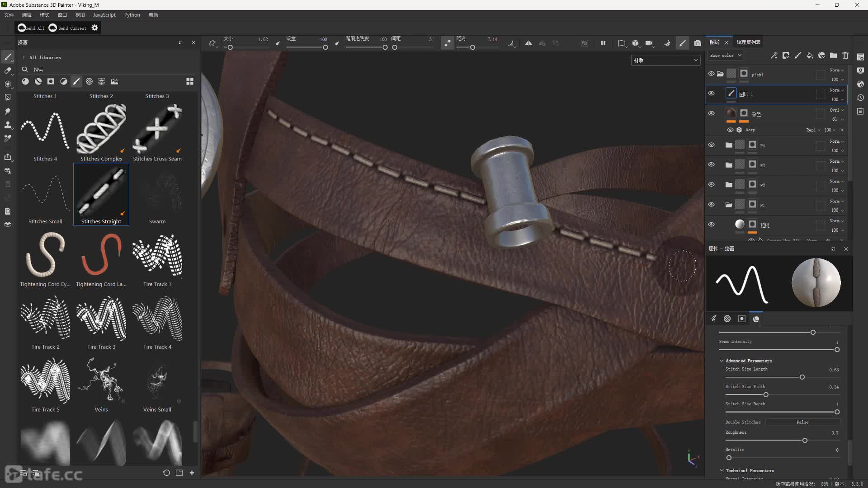Add a new fill layer
The width and height of the screenshot is (868, 488).
tap(810, 55)
